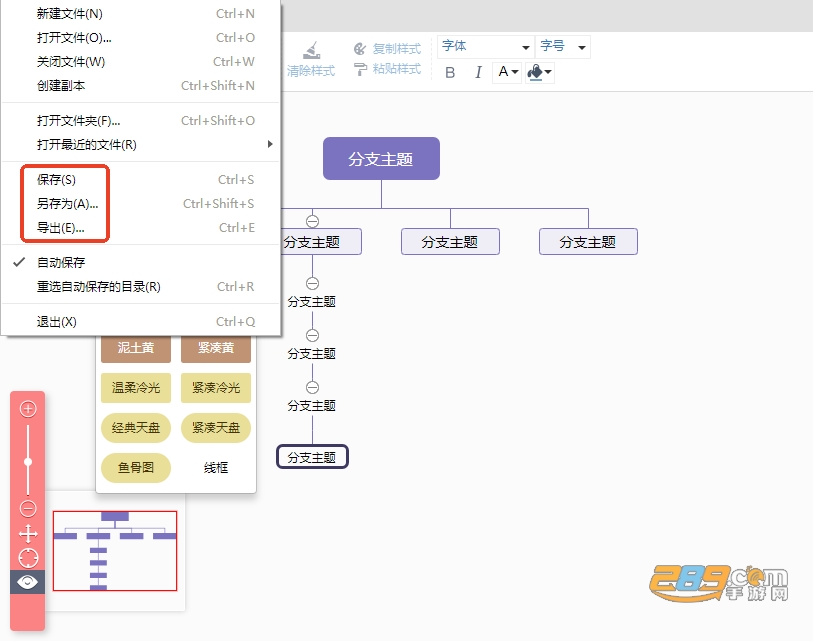Apply the 温柔冷光 theme
The image size is (813, 641).
coord(136,387)
